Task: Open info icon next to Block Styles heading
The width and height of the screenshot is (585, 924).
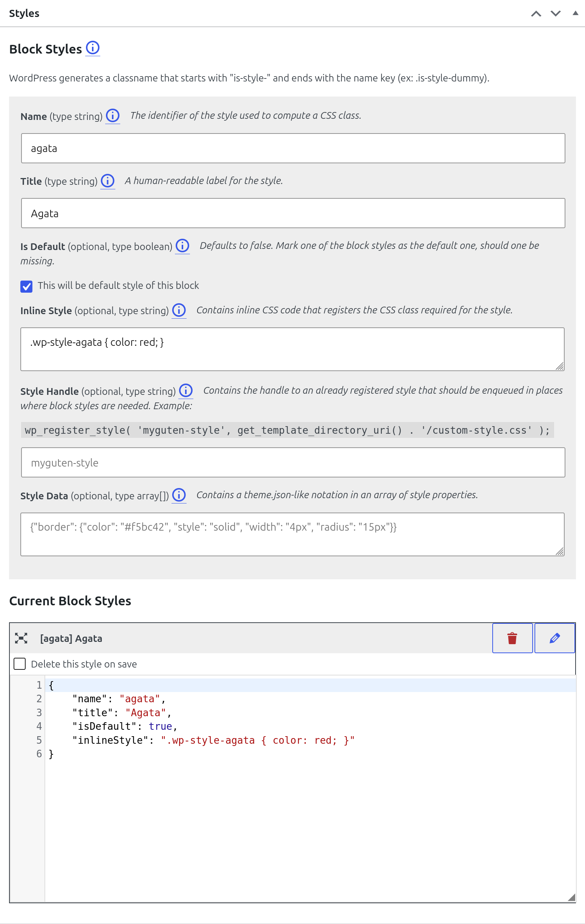Action: [92, 48]
